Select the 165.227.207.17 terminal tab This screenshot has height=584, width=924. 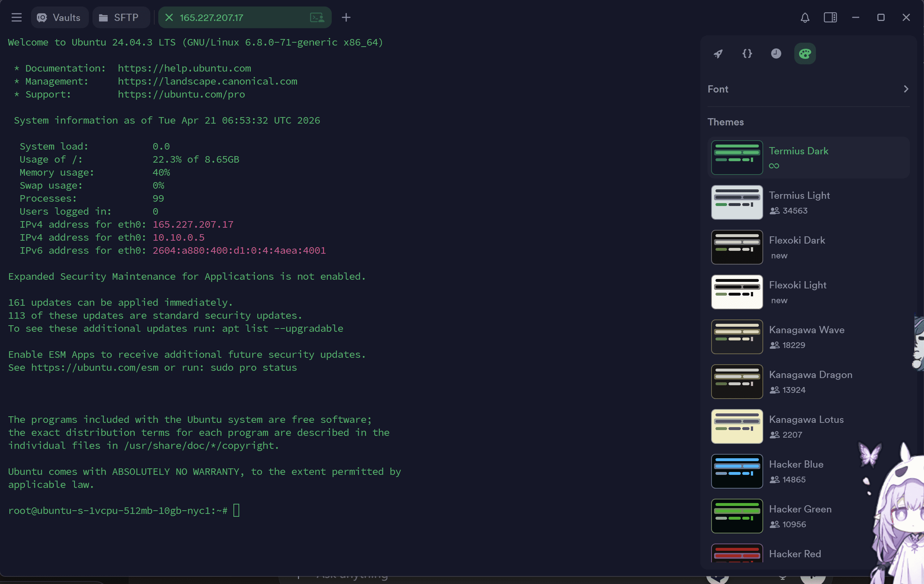(x=245, y=18)
